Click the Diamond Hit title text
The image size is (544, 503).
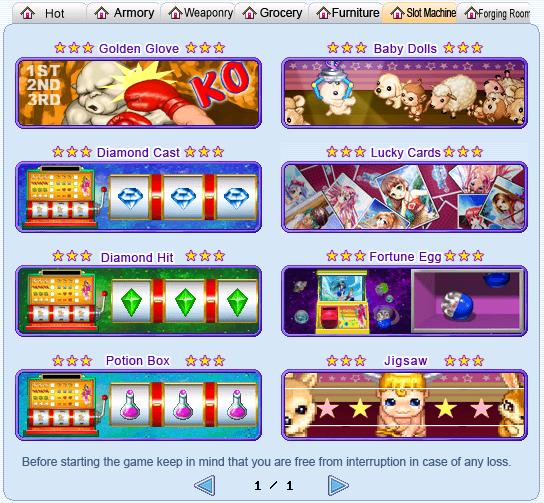tap(137, 257)
